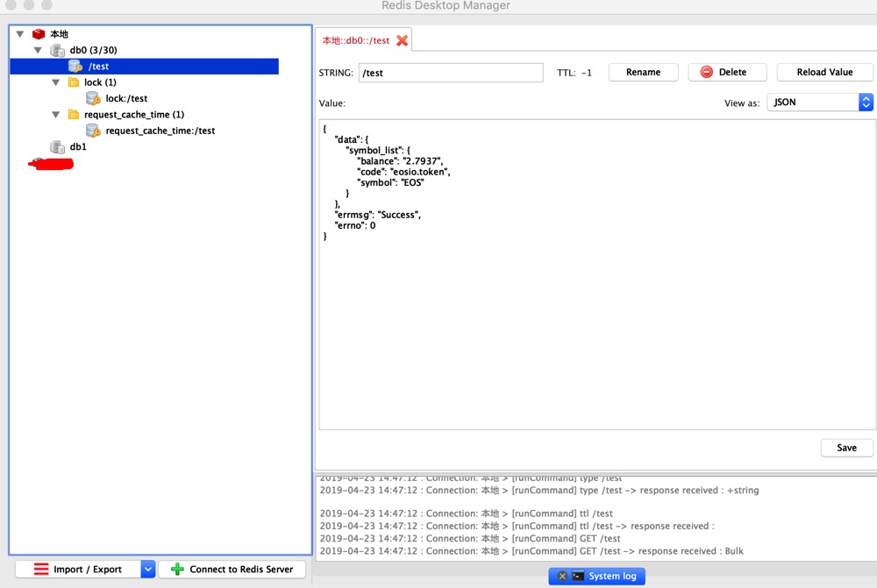Select the lock (1) folder label
This screenshot has height=588, width=877.
[x=100, y=82]
